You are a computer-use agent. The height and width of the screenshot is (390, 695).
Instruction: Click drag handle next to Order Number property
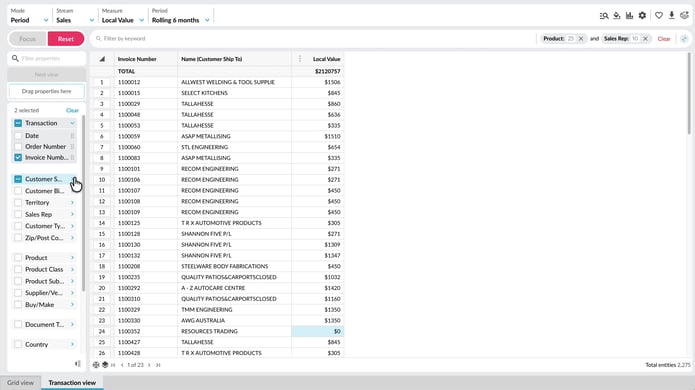72,147
